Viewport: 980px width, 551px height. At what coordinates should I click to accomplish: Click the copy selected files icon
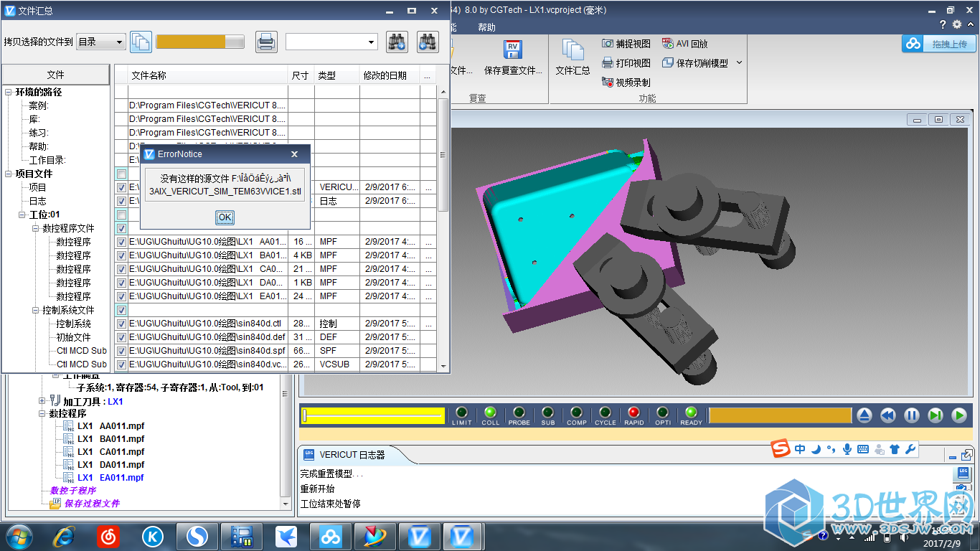pyautogui.click(x=141, y=42)
